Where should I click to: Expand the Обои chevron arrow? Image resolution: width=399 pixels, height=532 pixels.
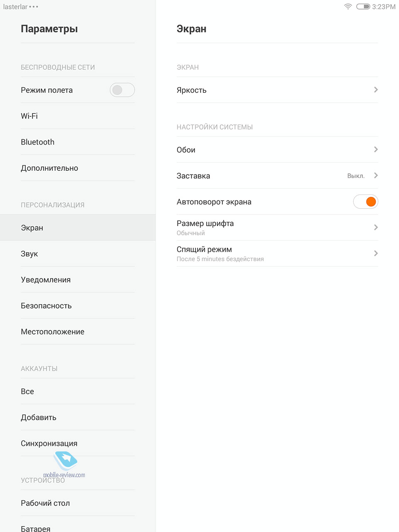click(x=376, y=150)
